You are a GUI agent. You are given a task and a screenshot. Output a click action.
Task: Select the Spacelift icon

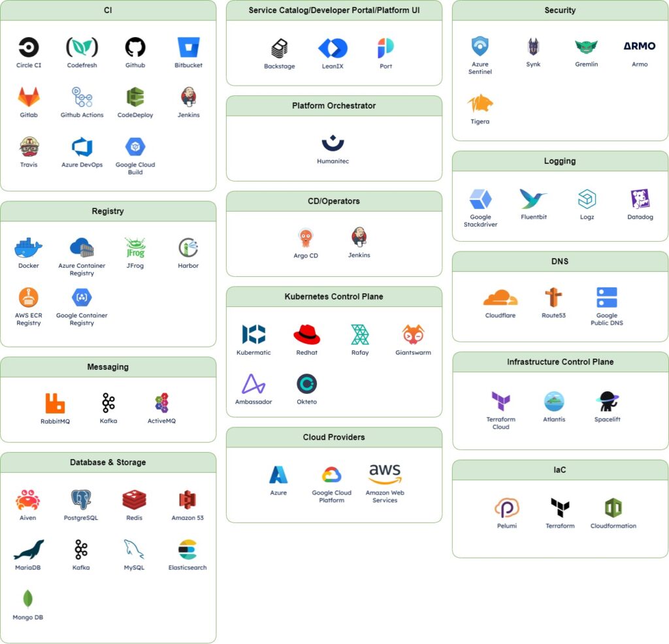[607, 402]
